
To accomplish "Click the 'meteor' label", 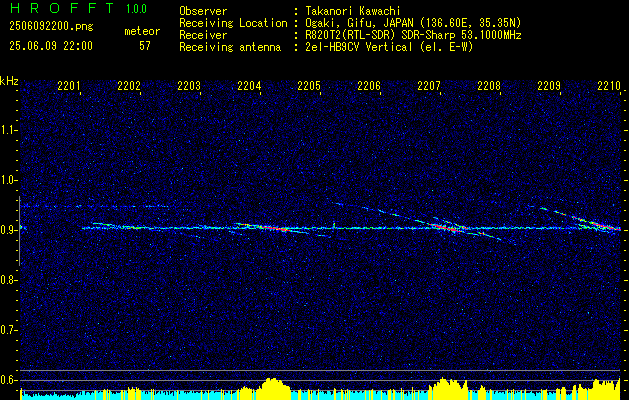I will point(142,32).
